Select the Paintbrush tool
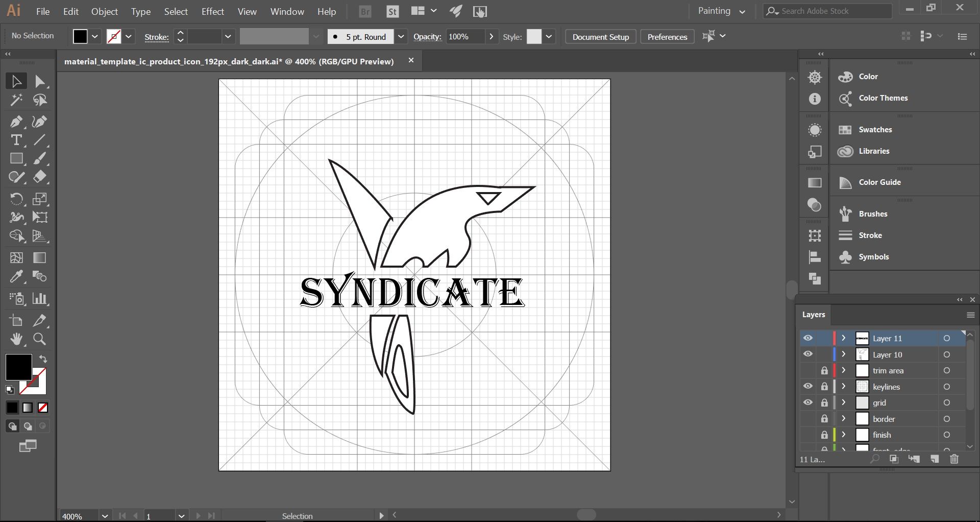The width and height of the screenshot is (980, 522). point(40,159)
